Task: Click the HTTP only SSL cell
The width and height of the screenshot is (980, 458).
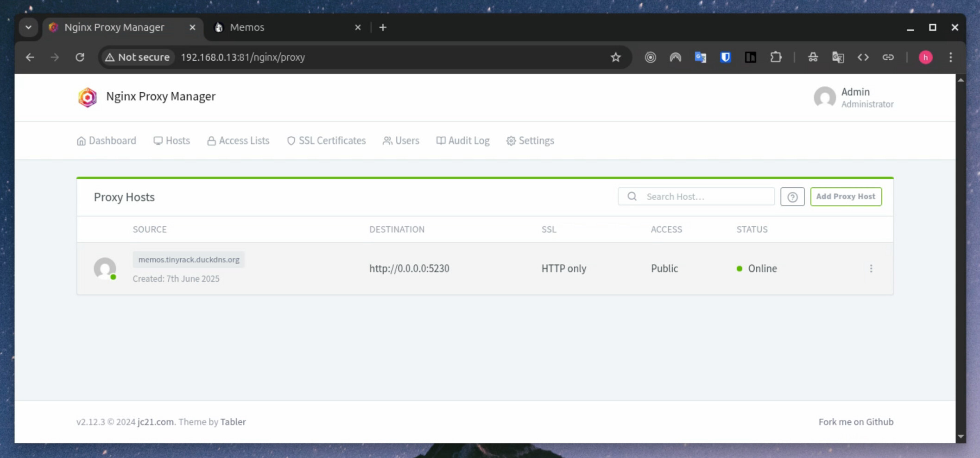Action: point(564,268)
